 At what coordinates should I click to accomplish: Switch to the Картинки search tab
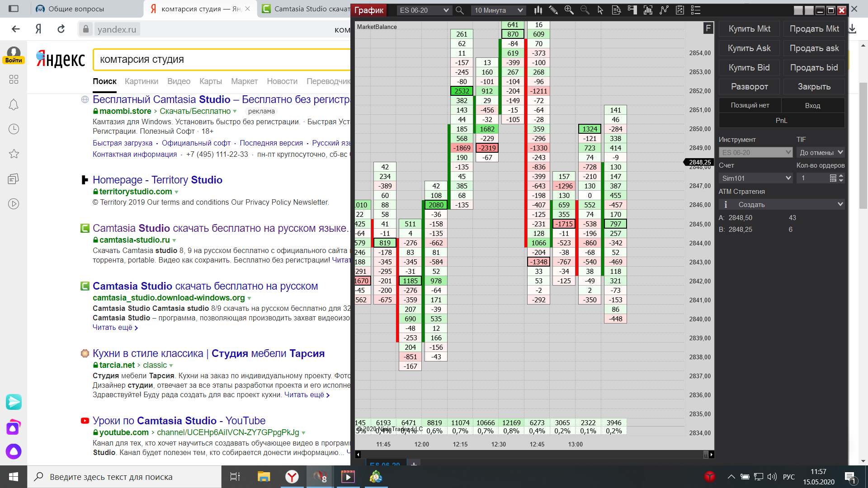coord(142,81)
